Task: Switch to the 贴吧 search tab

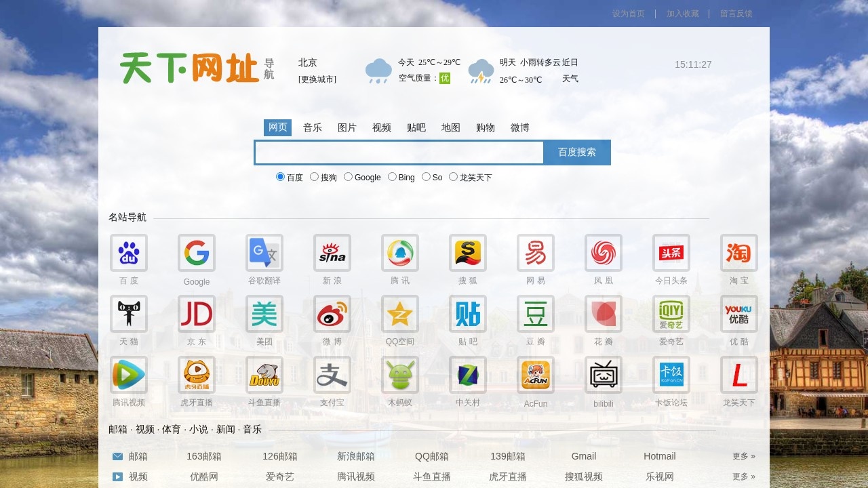Action: click(x=416, y=127)
